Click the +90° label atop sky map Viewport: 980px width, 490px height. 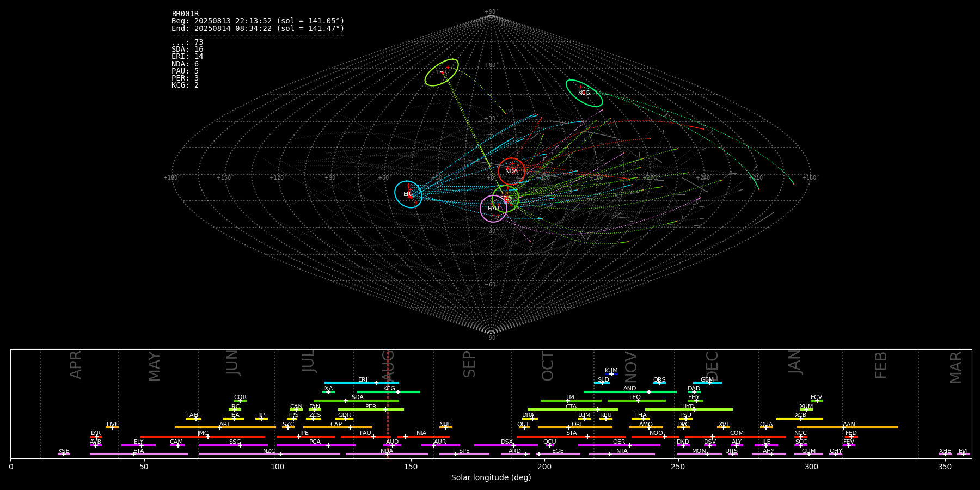(491, 11)
